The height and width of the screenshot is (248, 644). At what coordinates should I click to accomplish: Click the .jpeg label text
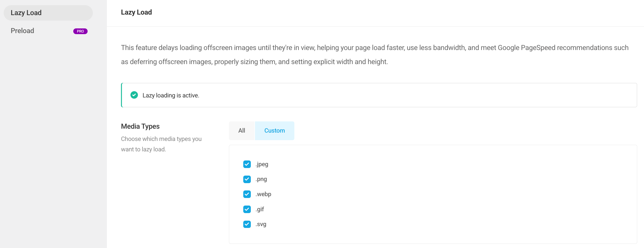[262, 164]
